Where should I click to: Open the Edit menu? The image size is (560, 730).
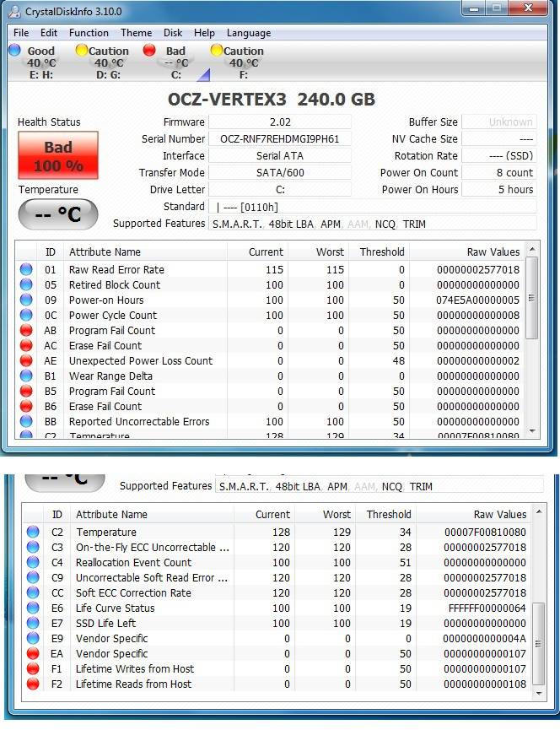tap(49, 33)
